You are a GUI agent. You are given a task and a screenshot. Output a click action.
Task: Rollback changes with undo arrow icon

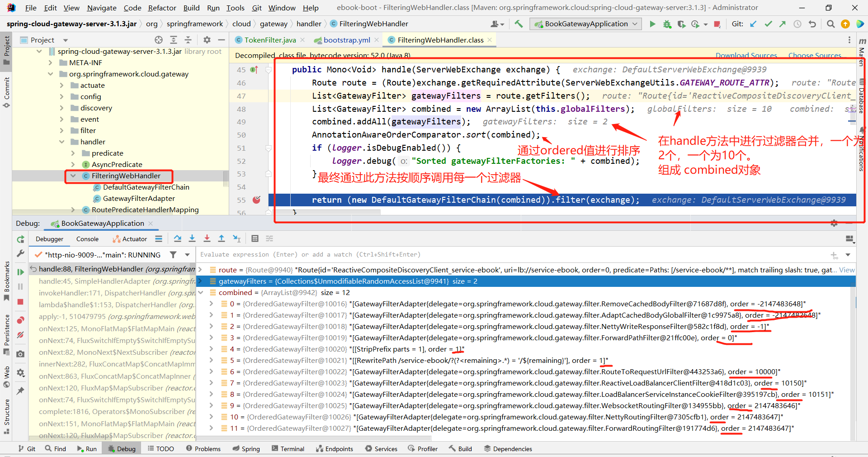(812, 24)
